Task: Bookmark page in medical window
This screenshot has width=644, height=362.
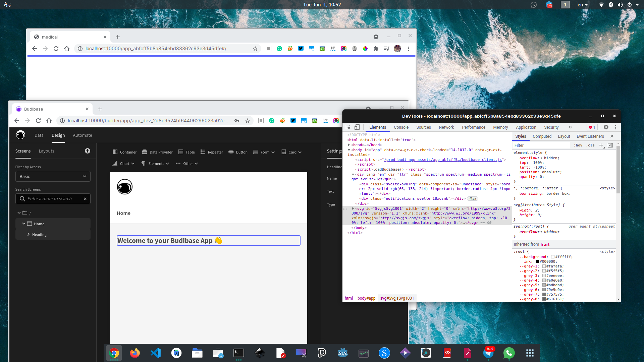Action: (255, 49)
